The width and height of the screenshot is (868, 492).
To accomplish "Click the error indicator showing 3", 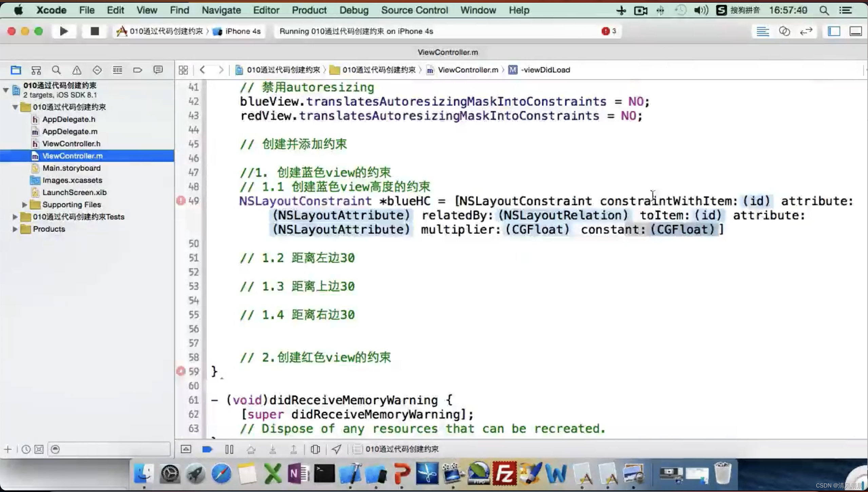I will 609,31.
